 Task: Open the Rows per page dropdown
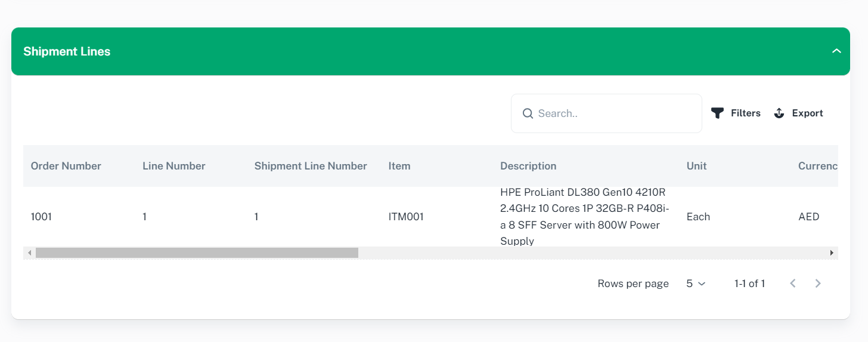(x=695, y=284)
